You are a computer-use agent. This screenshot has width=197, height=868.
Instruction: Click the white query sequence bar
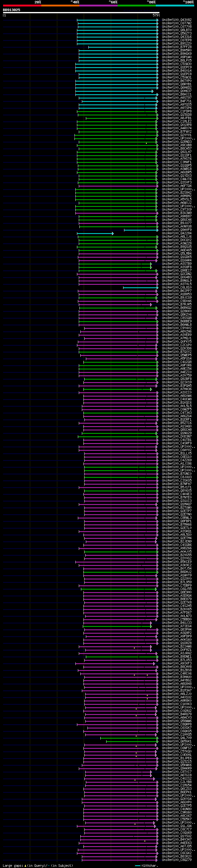tap(81, 13)
